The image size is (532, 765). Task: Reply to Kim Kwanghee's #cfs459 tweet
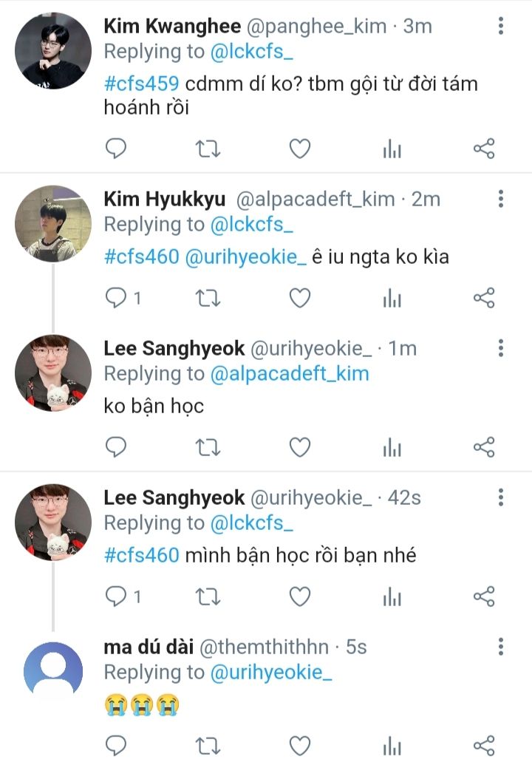pyautogui.click(x=116, y=150)
